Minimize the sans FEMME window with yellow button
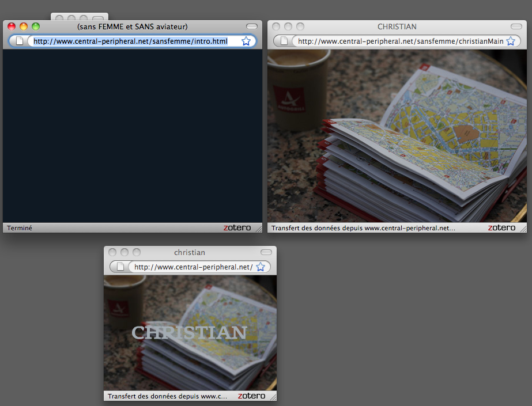This screenshot has width=532, height=406. point(24,26)
